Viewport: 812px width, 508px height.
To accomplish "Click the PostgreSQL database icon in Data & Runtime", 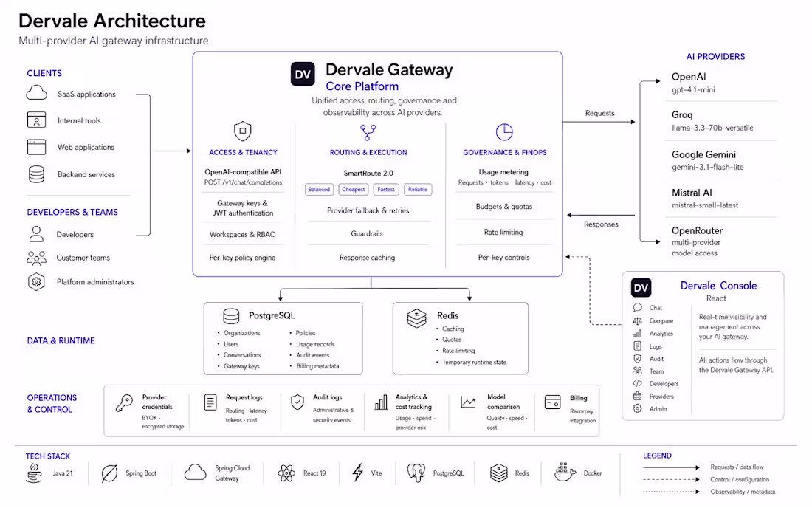I will 231,316.
